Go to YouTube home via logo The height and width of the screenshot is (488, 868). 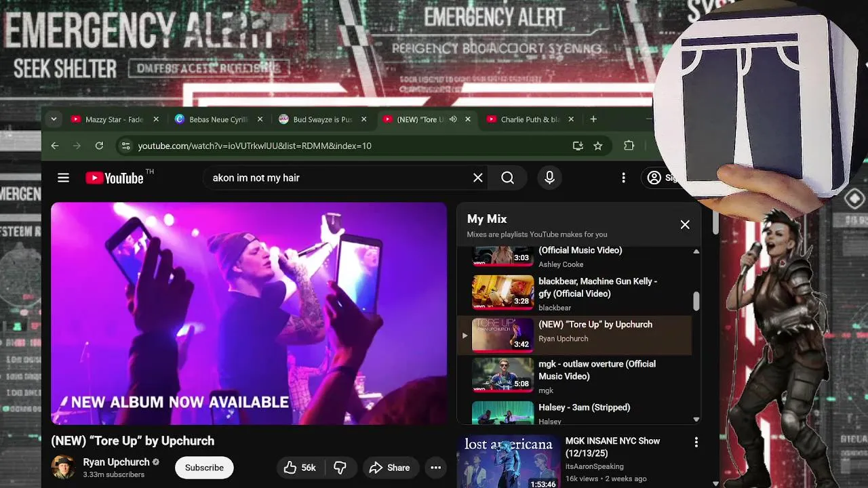click(x=115, y=178)
